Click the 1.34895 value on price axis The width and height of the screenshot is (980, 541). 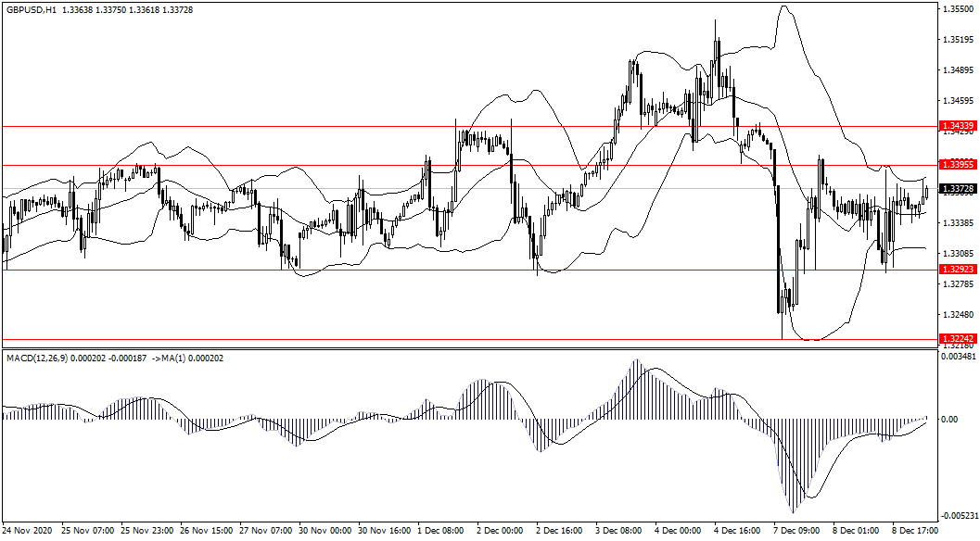coord(957,70)
